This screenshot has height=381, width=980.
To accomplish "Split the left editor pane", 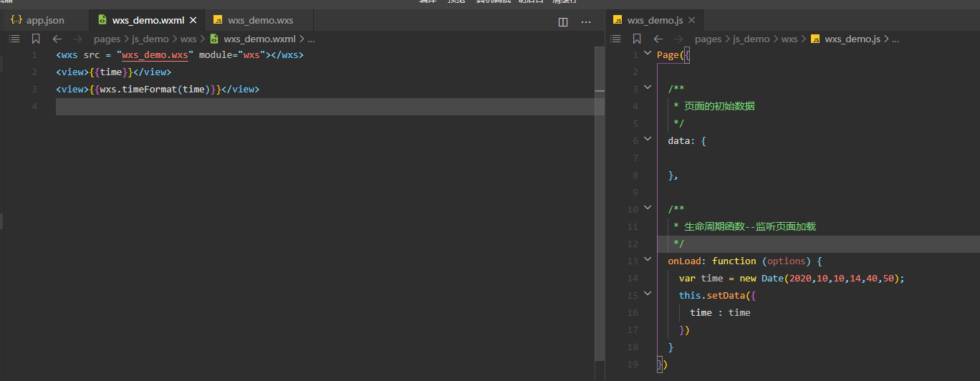I will click(563, 21).
